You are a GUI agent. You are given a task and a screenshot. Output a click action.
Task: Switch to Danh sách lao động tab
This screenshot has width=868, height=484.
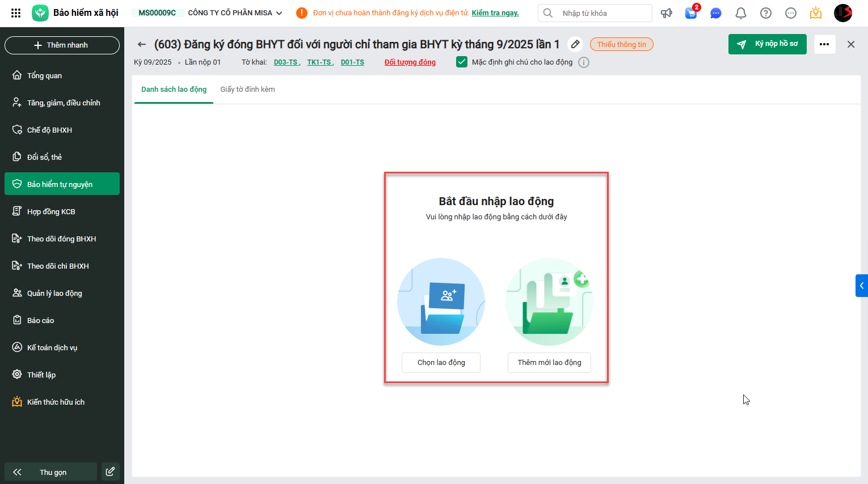[x=174, y=90]
